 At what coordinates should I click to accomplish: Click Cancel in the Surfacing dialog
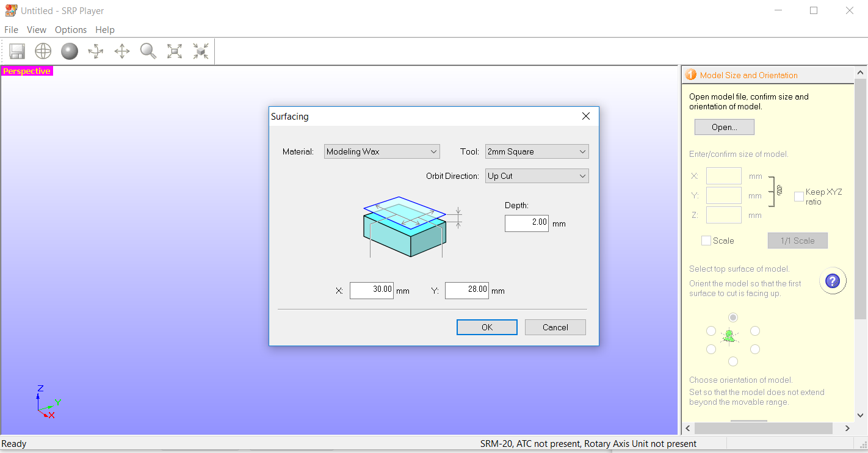pyautogui.click(x=555, y=327)
